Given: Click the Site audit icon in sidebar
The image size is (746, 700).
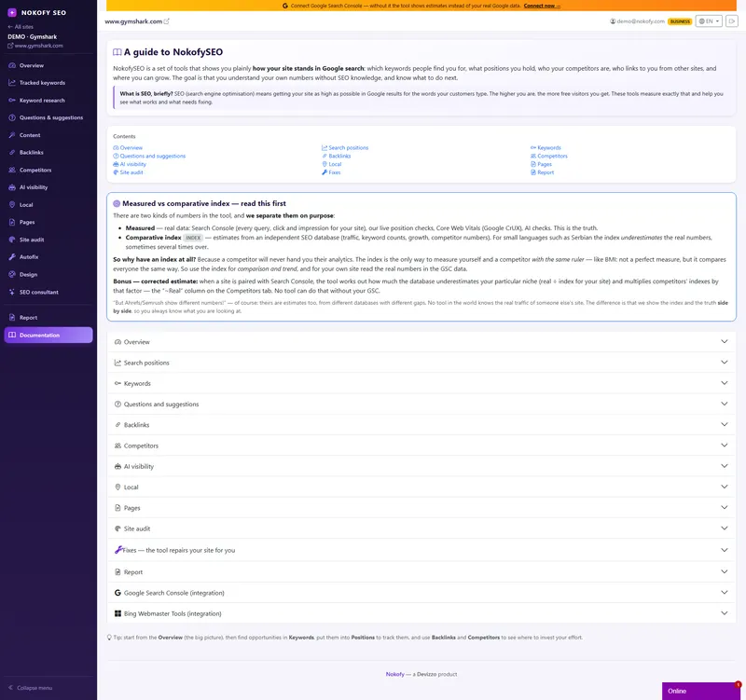Looking at the screenshot, I should [x=12, y=240].
